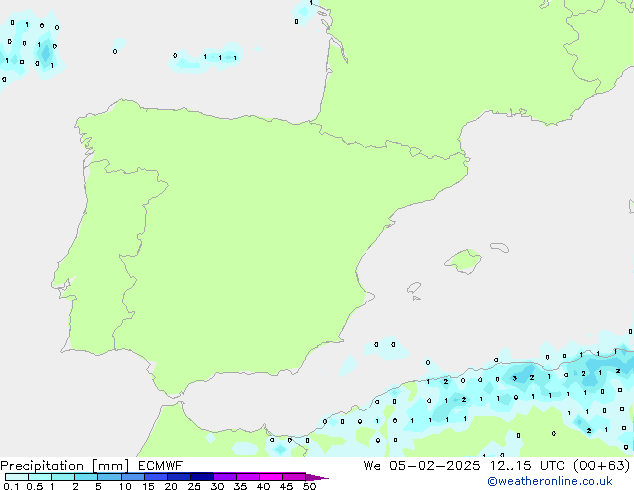
Task: Click the '10' legend scale label
Action: (x=125, y=486)
